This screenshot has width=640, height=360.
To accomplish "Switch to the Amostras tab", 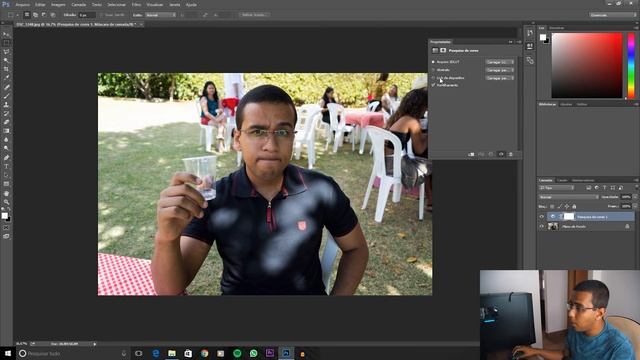I will pos(556,28).
